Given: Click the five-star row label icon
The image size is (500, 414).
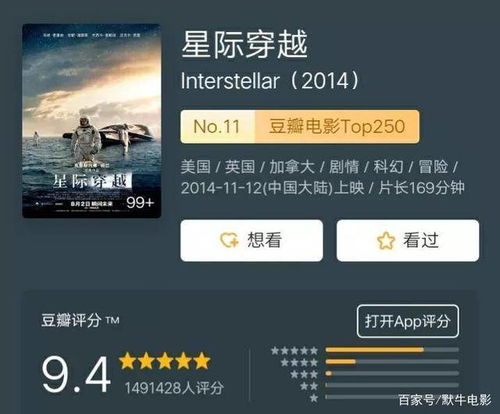Looking at the screenshot, I should point(294,350).
